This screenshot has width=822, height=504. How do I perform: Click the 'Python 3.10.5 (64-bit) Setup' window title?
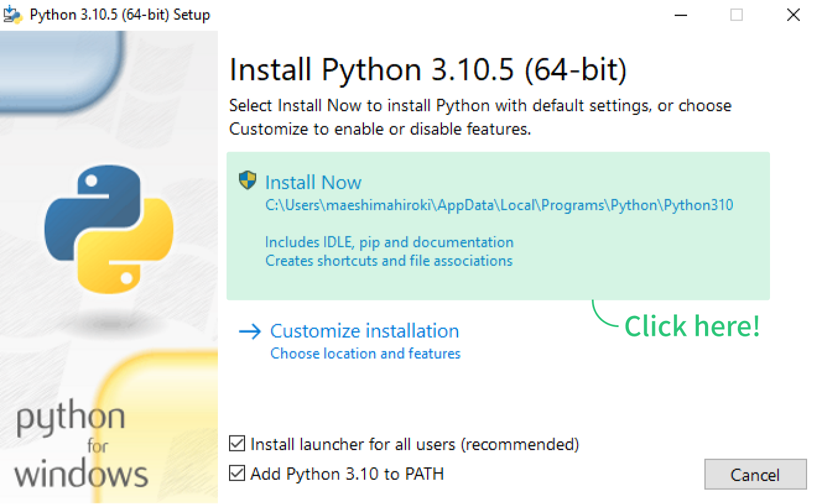tap(120, 15)
